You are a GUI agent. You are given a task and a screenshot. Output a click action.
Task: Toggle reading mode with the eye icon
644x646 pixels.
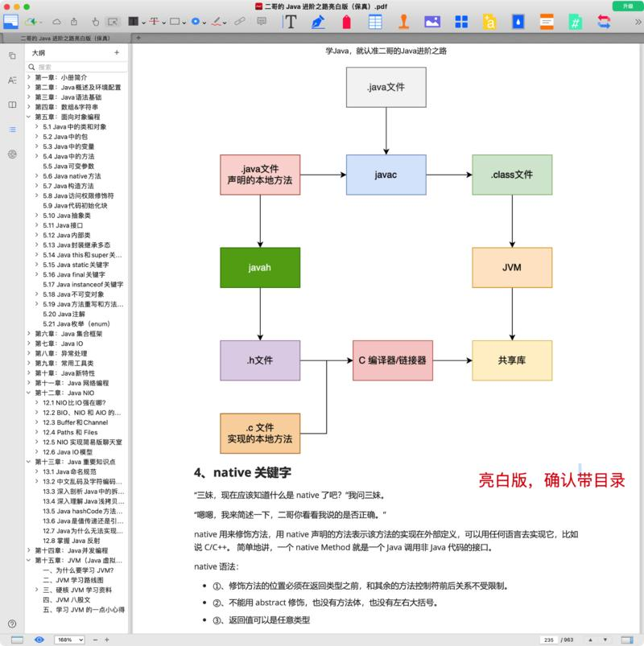38,640
